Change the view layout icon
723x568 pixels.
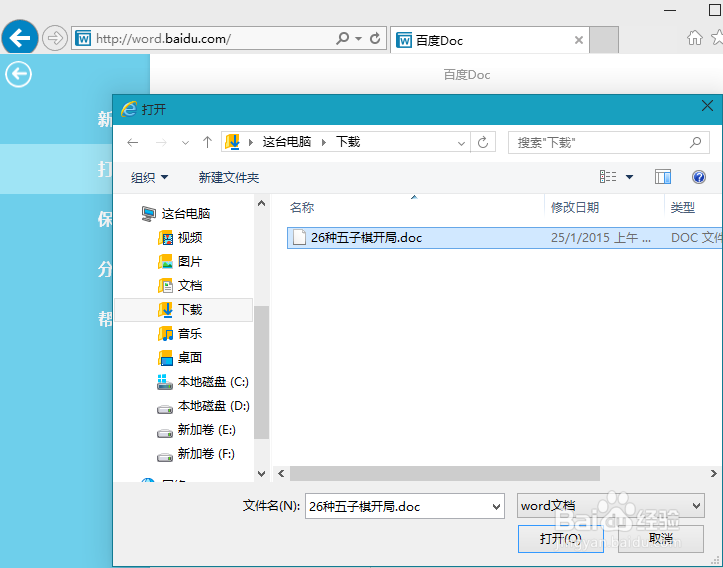[608, 177]
